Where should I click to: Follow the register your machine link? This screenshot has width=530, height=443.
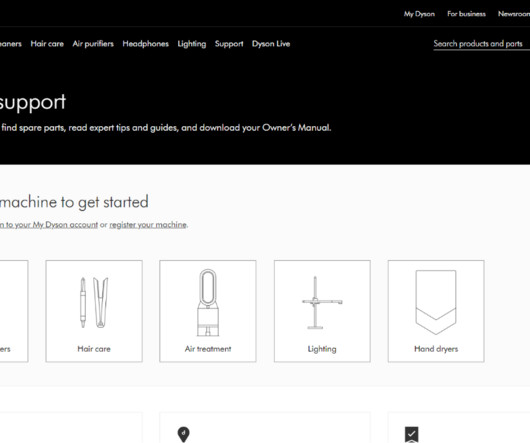point(148,225)
